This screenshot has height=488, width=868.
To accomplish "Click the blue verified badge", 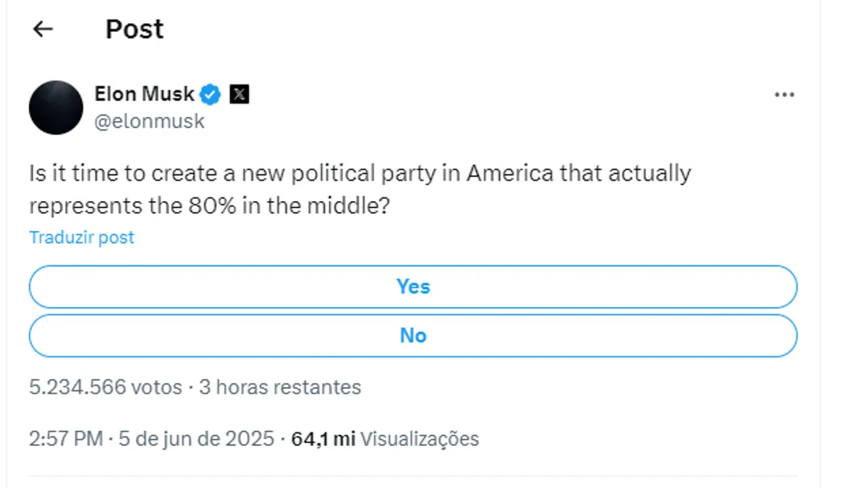I will pyautogui.click(x=210, y=94).
